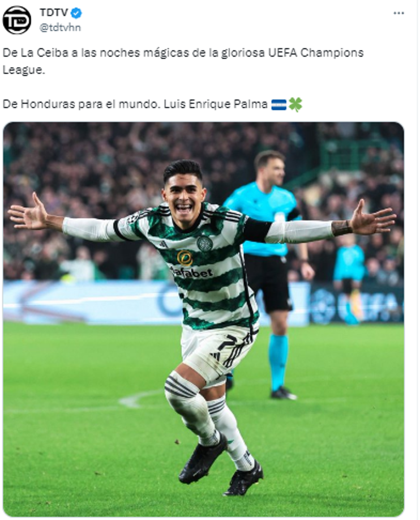Open the TDTV profile avatar
Screen dimensions: 420x520
17,20
